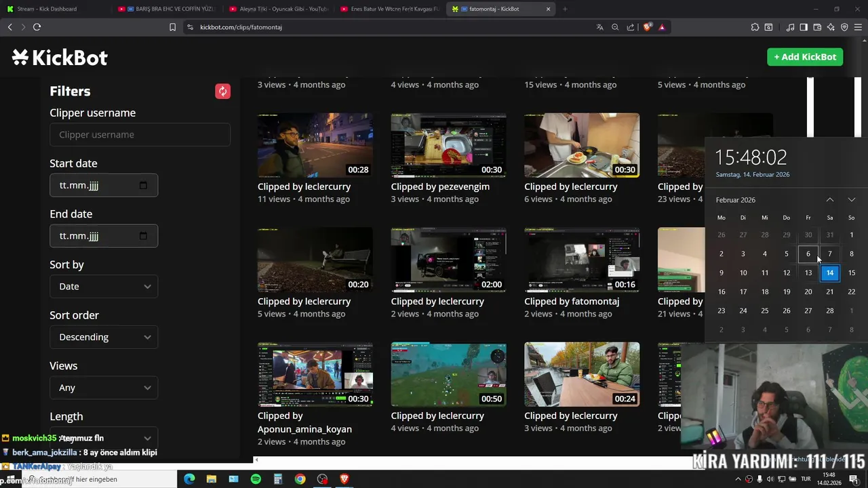868x488 pixels.
Task: Show hidden tray icons chevron
Action: click(738, 479)
